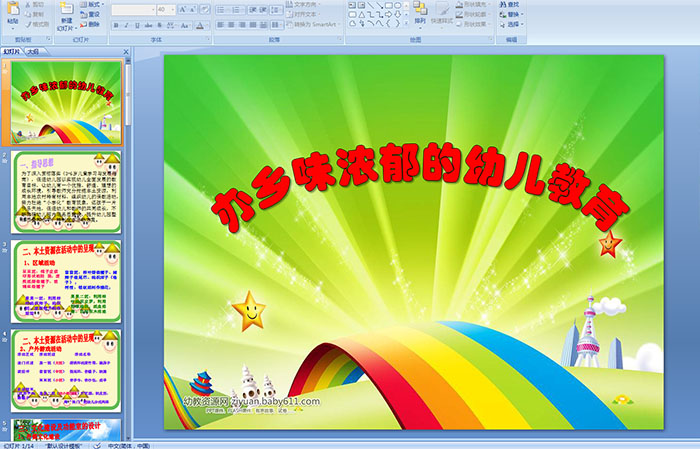Viewport: 700px width, 449px height.
Task: Expand the shapes gallery More arrow
Action: (406, 25)
